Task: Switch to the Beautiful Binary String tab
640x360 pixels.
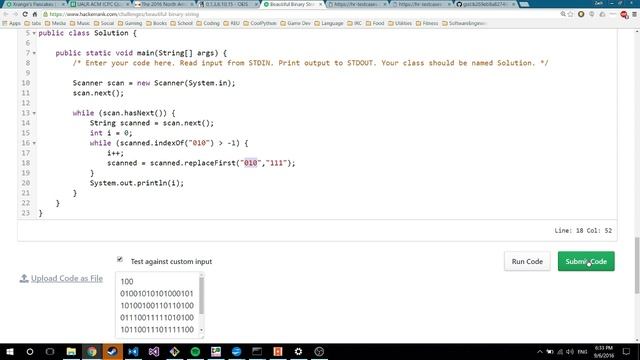Action: pos(292,4)
